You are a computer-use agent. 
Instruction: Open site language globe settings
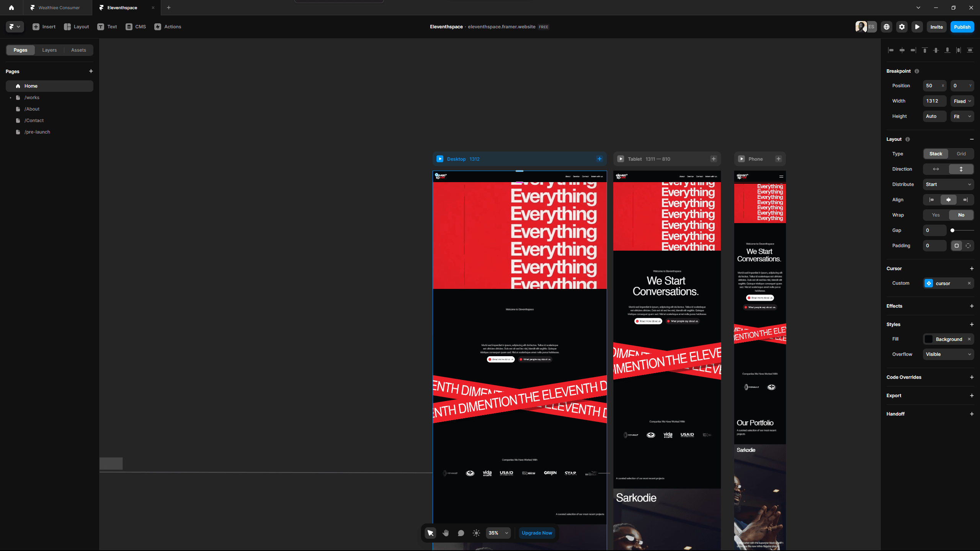point(887,27)
